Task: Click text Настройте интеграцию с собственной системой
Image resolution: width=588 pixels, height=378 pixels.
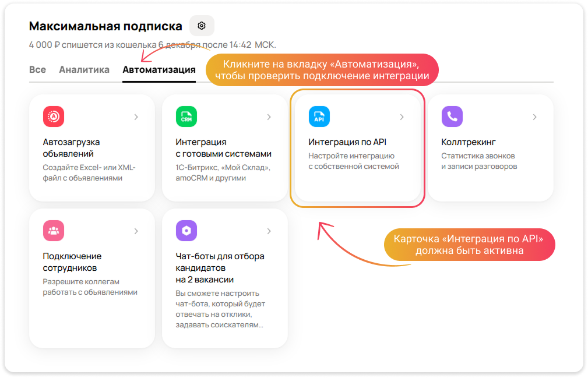Action: tap(354, 161)
